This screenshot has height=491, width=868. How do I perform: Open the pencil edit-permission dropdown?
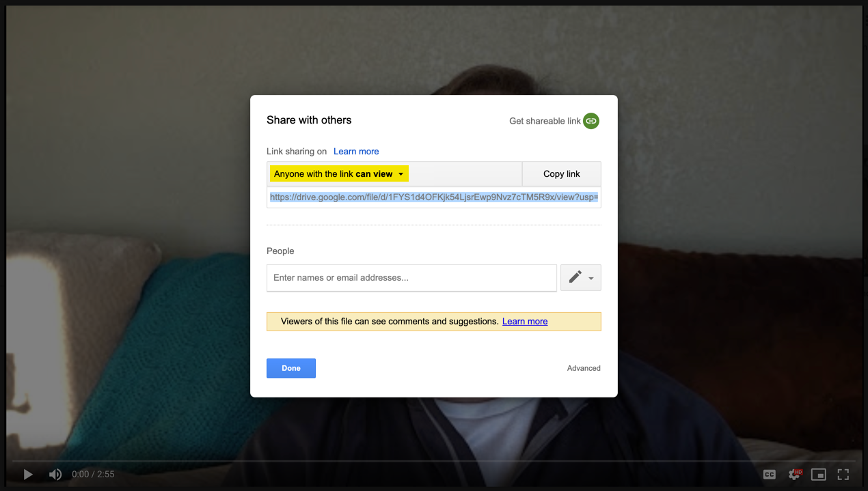(581, 278)
